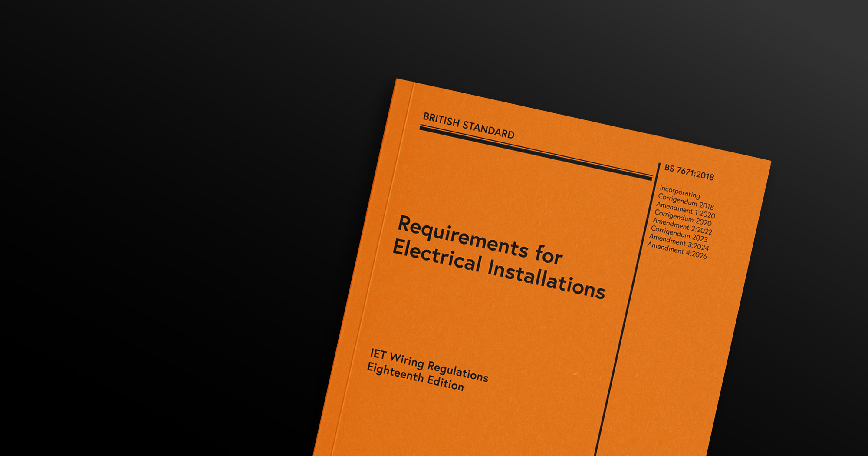Click the 'Requirements for' title line
This screenshot has height=456, width=868.
point(480,240)
